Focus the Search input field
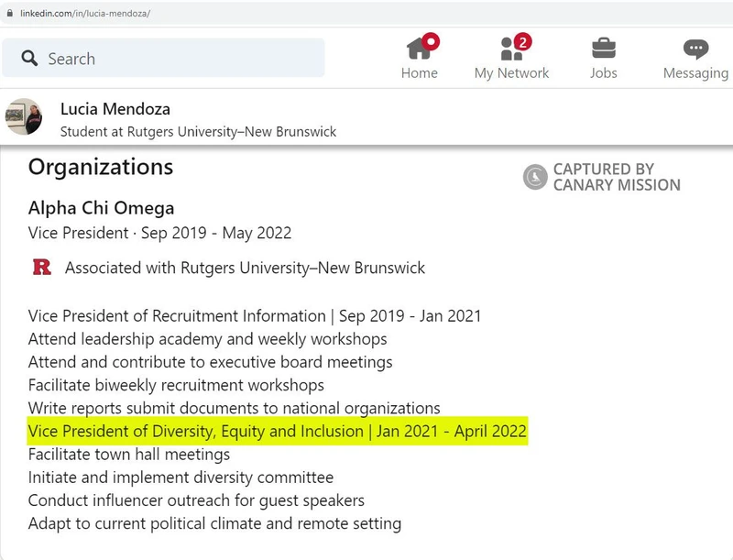This screenshot has height=560, width=733. [x=163, y=58]
